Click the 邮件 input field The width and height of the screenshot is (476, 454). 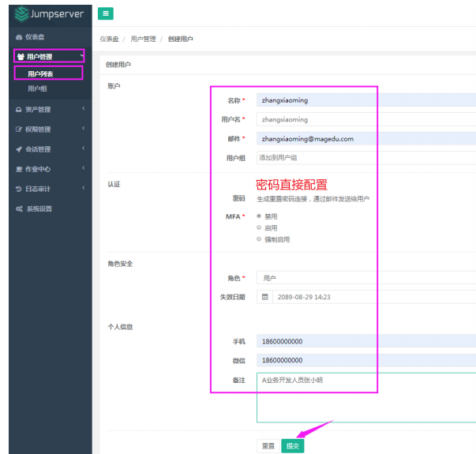coord(366,138)
